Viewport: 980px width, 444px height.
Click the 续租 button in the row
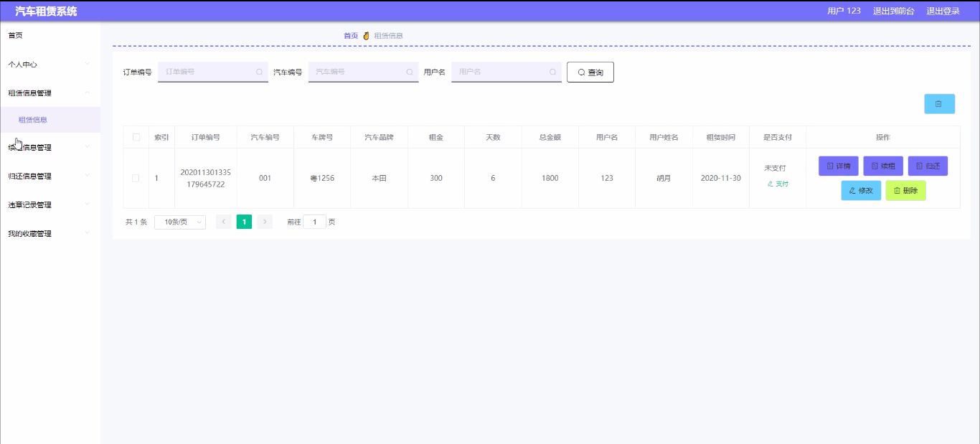[x=883, y=166]
